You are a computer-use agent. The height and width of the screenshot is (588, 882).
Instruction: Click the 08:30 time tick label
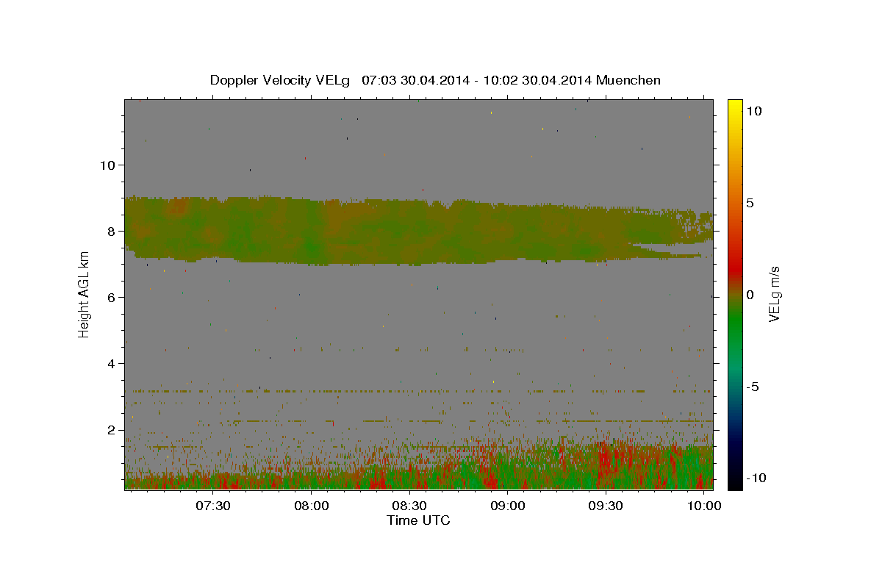coord(409,506)
